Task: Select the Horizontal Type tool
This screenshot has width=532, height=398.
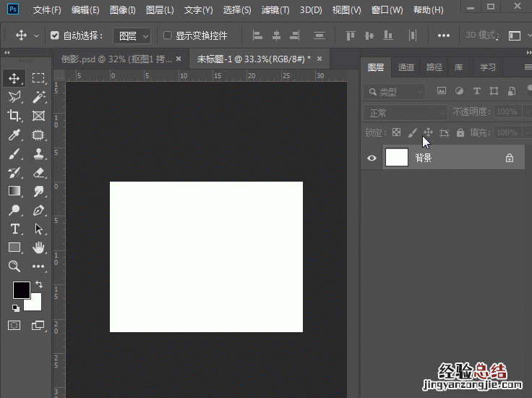Action: coord(14,229)
